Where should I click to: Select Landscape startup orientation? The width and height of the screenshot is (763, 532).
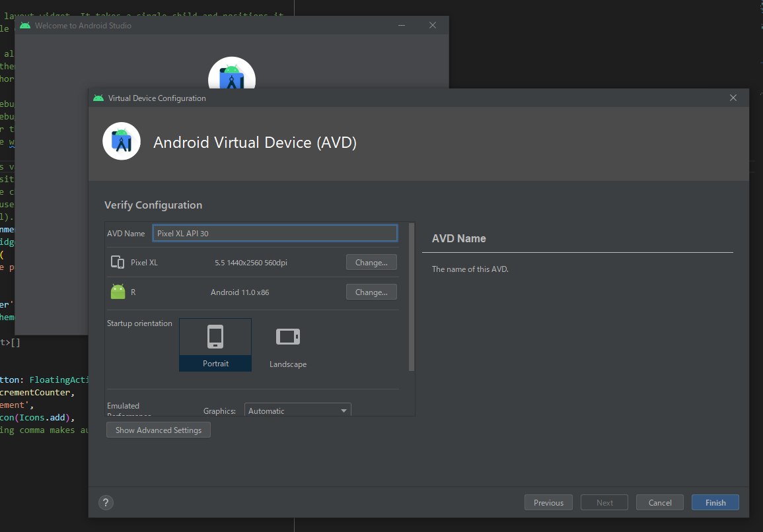(x=288, y=345)
